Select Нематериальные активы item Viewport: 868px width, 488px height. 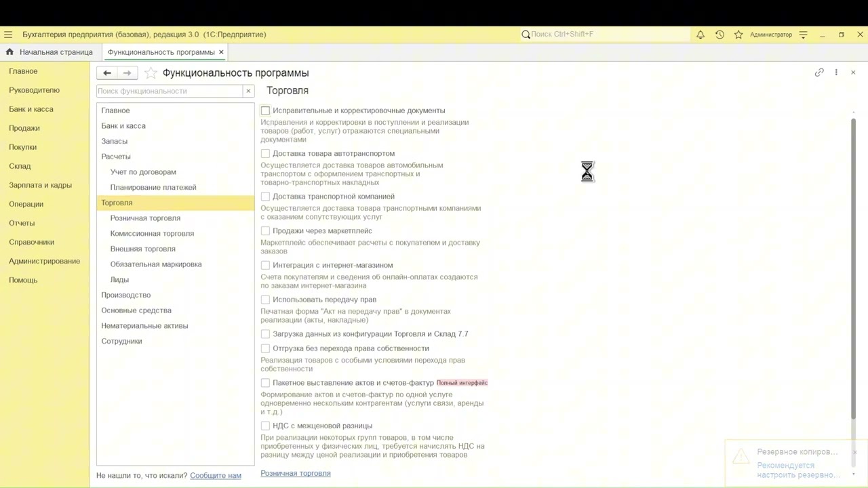[x=176, y=325]
